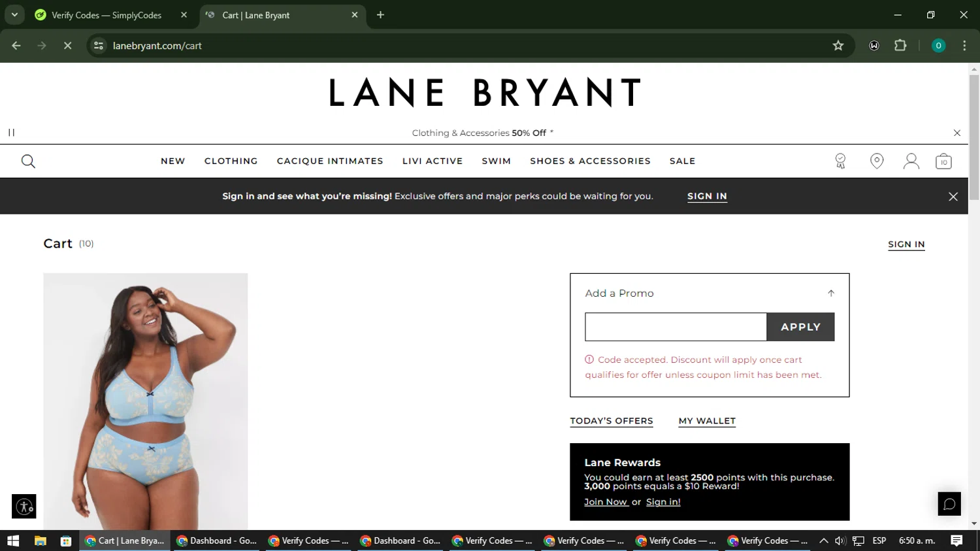The height and width of the screenshot is (551, 980).
Task: Open the tab search dropdown arrow
Action: [x=14, y=15]
